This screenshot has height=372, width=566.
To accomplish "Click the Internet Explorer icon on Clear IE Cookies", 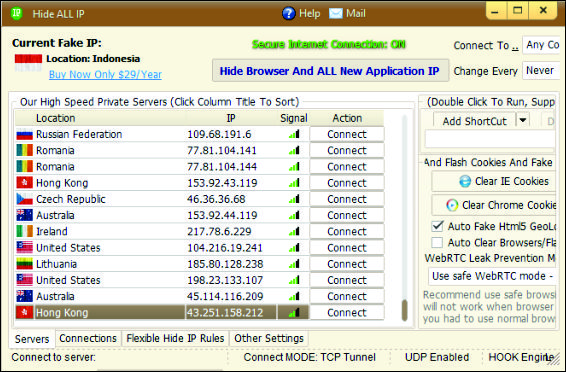I will (465, 181).
